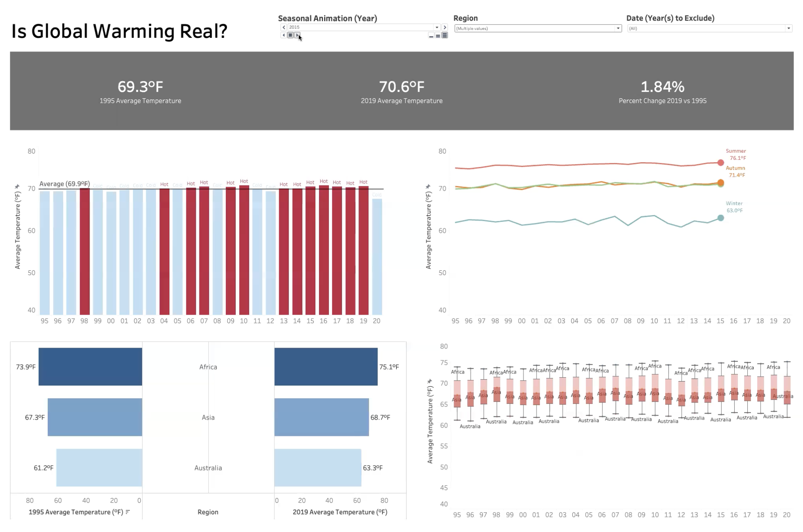This screenshot has width=803, height=532.
Task: Play animation forward
Action: 297,36
